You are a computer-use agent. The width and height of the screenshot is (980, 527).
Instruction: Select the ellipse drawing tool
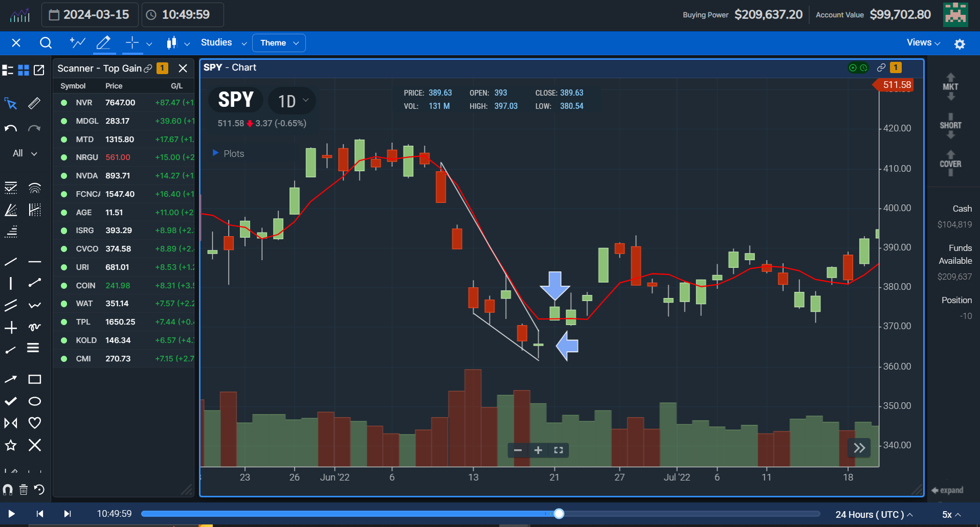pyautogui.click(x=34, y=401)
